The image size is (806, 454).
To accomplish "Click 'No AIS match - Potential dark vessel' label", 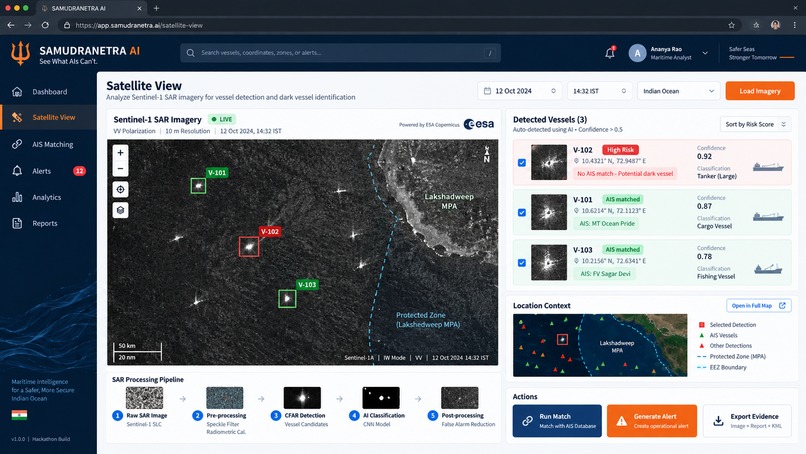I will (625, 174).
